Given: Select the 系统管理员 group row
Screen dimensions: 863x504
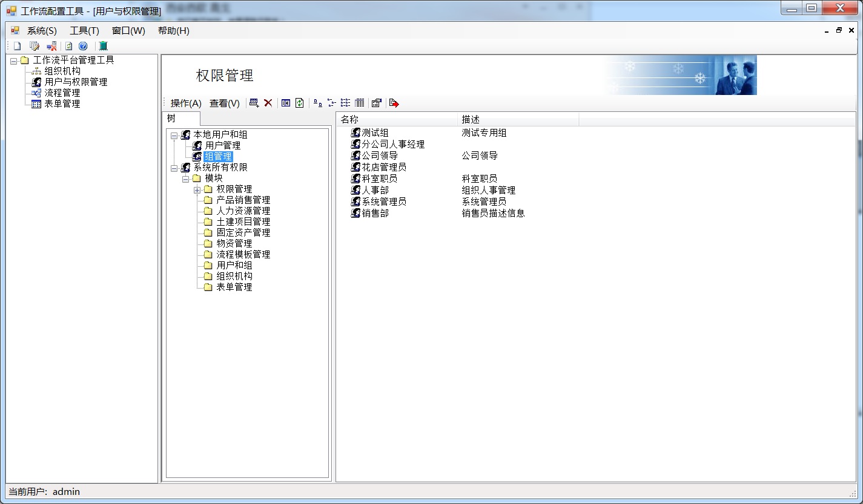Looking at the screenshot, I should (383, 201).
